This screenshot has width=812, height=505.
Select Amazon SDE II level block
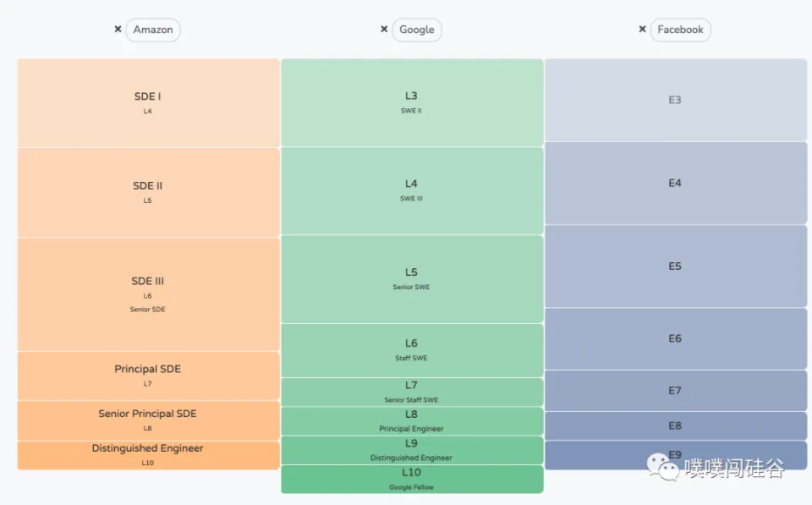pos(148,192)
